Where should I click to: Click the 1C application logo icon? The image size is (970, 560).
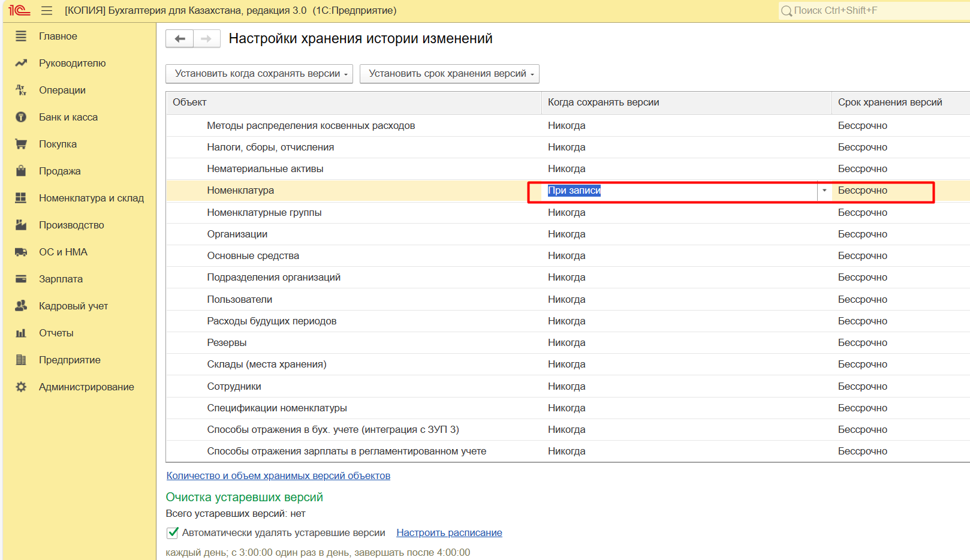tap(19, 10)
